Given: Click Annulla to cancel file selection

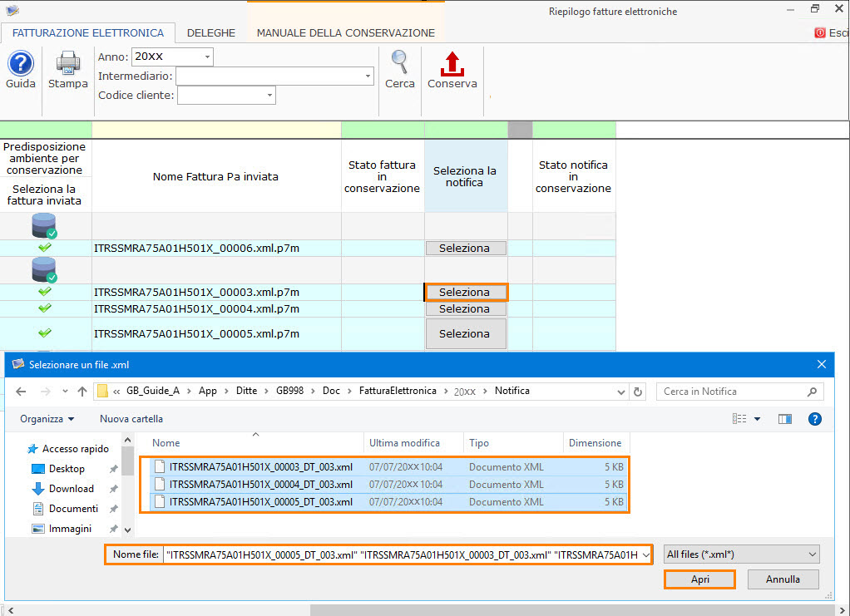Looking at the screenshot, I should (x=783, y=579).
